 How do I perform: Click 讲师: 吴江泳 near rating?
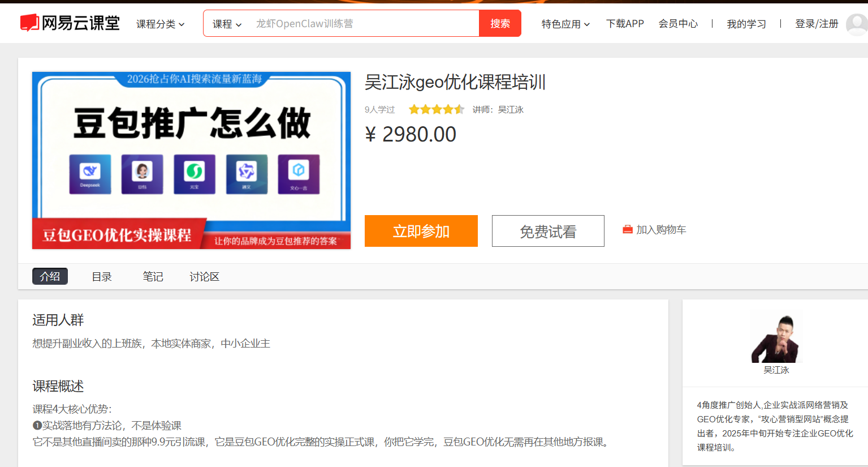tap(498, 110)
